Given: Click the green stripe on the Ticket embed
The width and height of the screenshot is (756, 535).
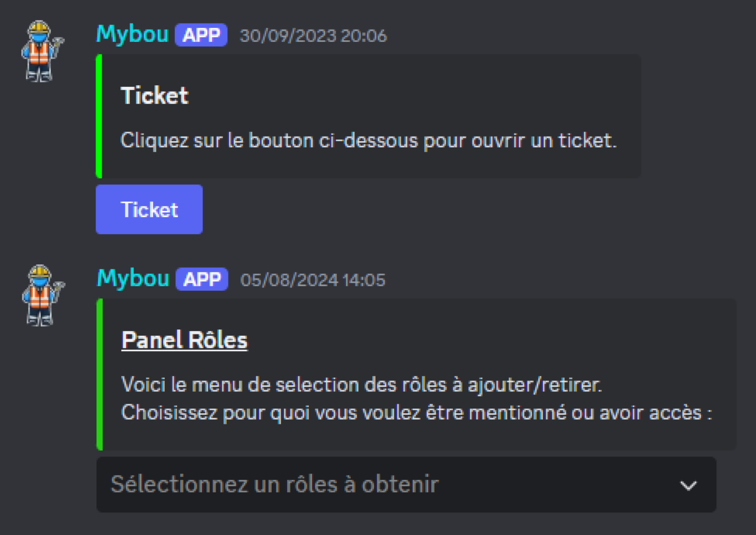Looking at the screenshot, I should 99,116.
